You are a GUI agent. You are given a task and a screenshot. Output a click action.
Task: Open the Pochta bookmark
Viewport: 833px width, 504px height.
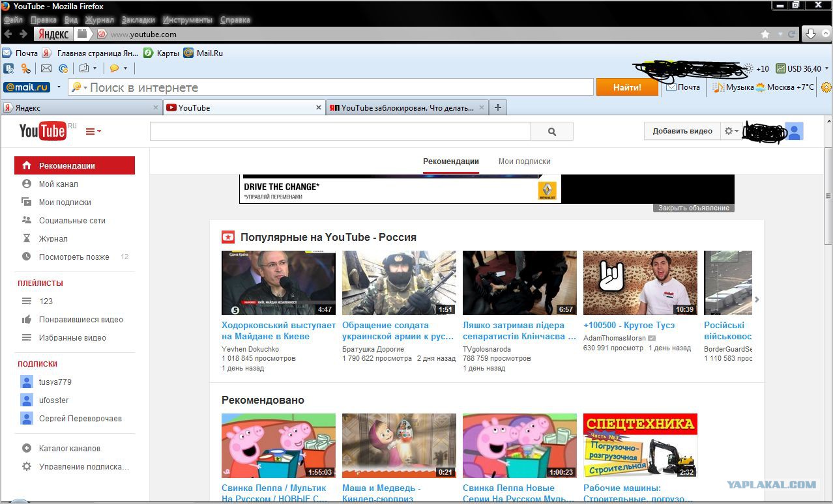click(20, 53)
